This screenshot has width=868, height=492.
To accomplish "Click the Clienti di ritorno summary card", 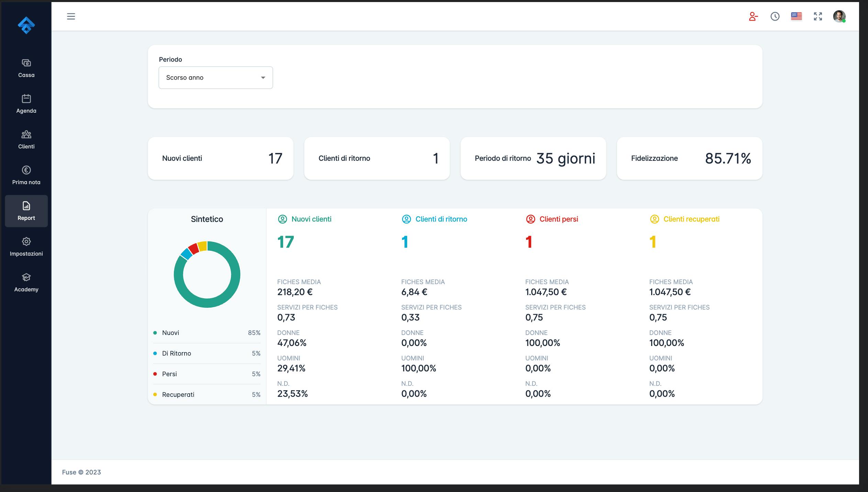I will [x=377, y=158].
